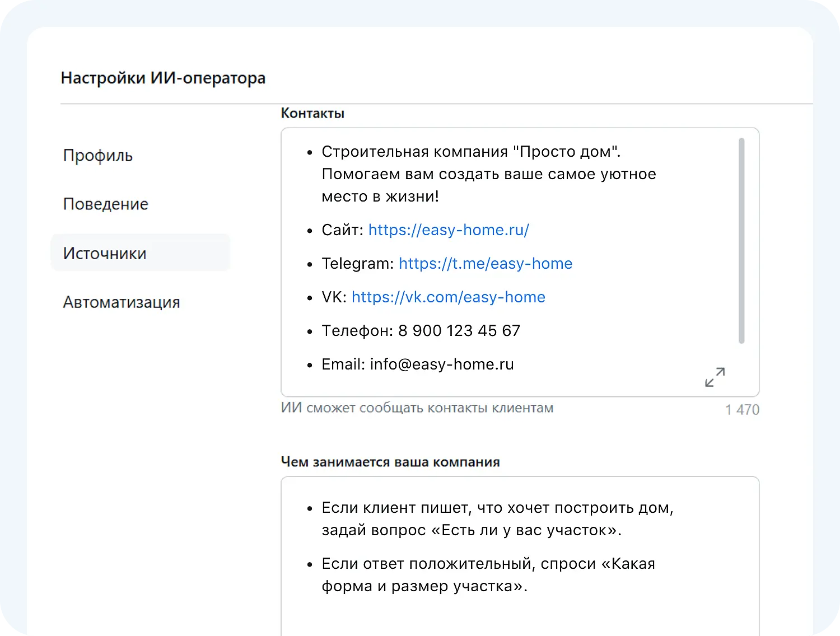
Task: Click the 'Чем занимается ваша компания' label
Action: point(390,462)
